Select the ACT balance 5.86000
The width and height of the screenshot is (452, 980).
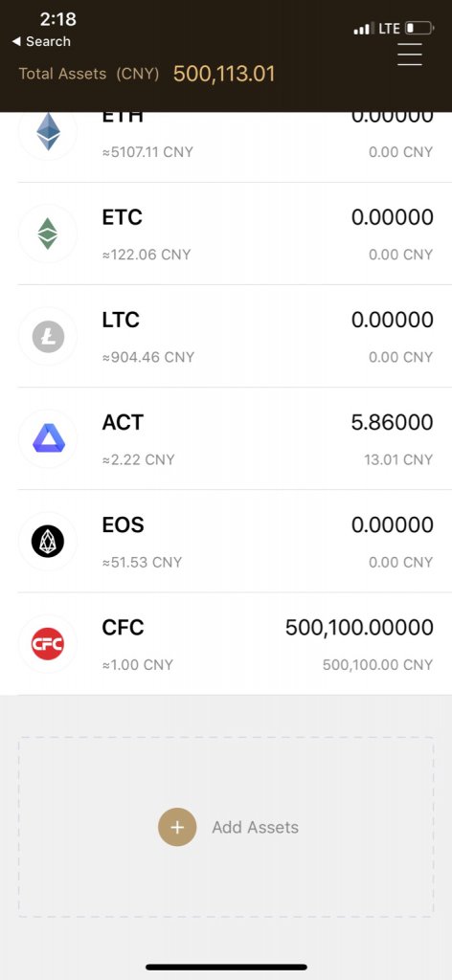[392, 422]
